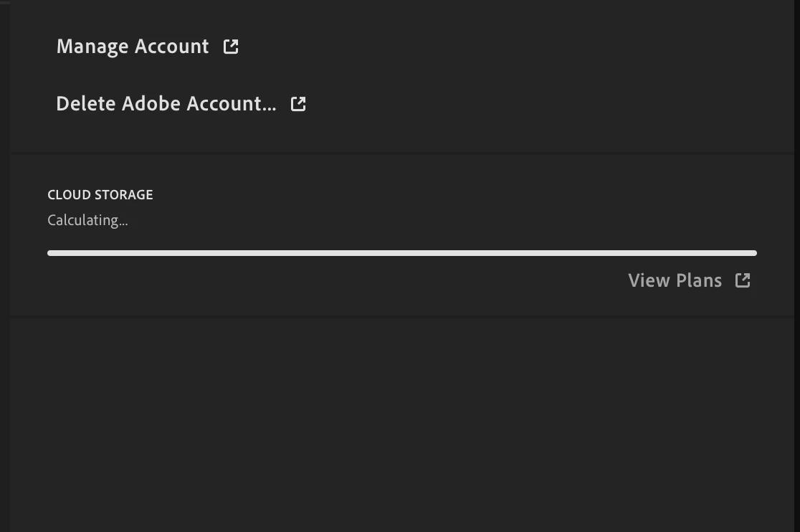Start account deletion via its arrow-box icon
The height and width of the screenshot is (532, 800).
(298, 104)
